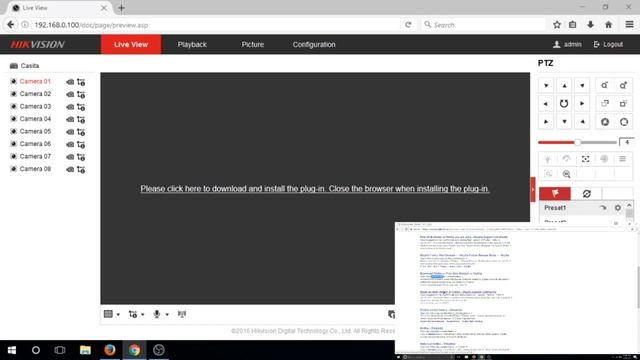Toggle the PTZ light button
The width and height of the screenshot is (640, 360).
point(548,159)
